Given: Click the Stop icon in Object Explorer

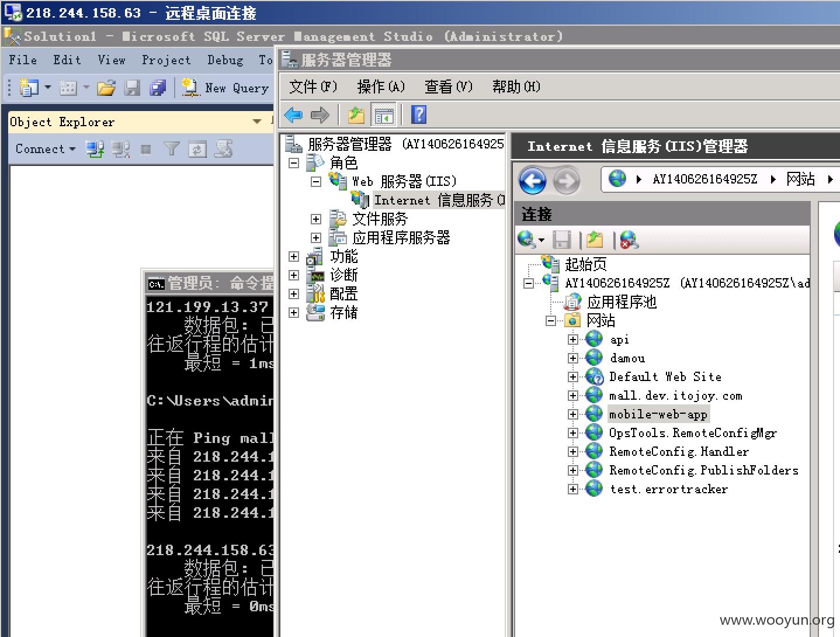Looking at the screenshot, I should (146, 150).
